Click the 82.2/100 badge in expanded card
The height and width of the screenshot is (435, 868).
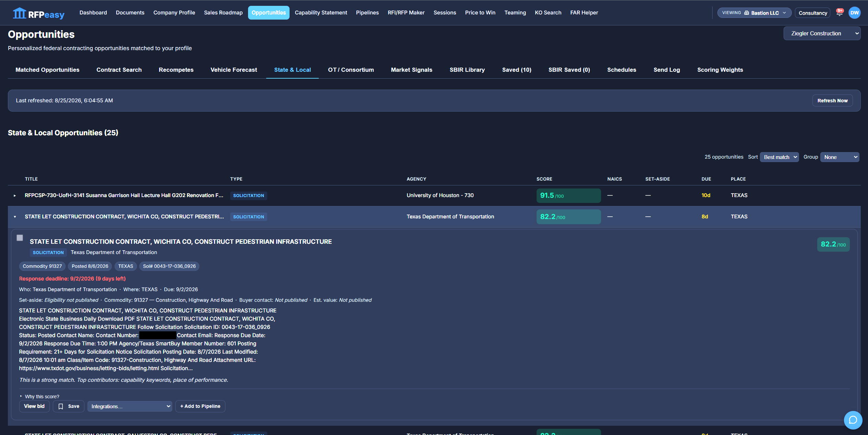[833, 244]
